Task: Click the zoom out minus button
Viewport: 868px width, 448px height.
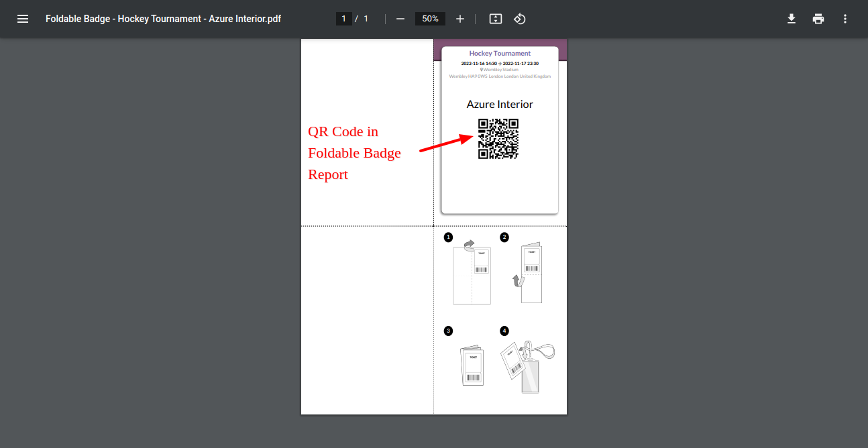Action: 400,19
